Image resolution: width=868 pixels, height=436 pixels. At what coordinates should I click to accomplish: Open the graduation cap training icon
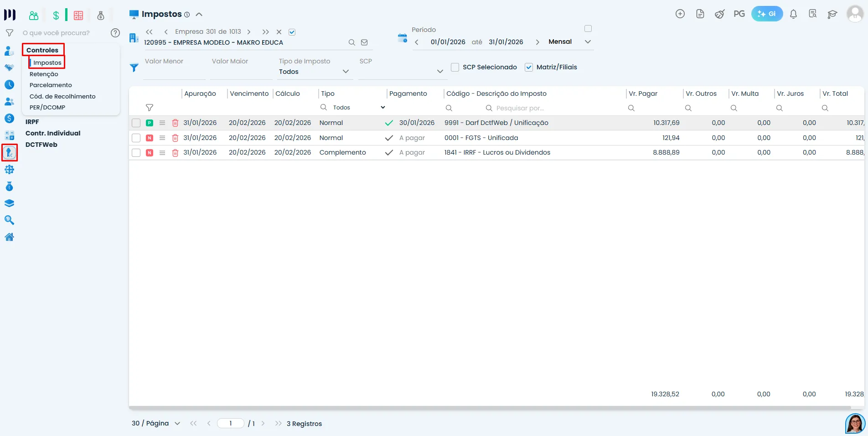pos(832,14)
